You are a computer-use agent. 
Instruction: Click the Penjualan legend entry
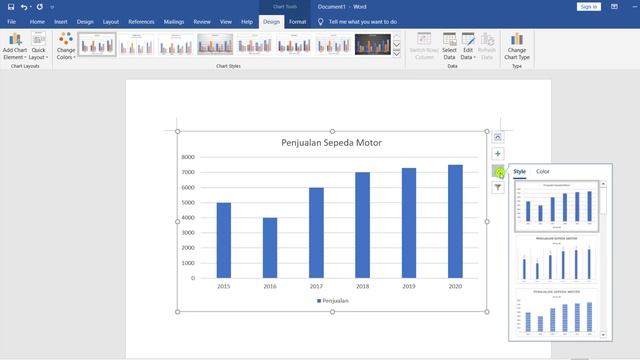[x=333, y=301]
